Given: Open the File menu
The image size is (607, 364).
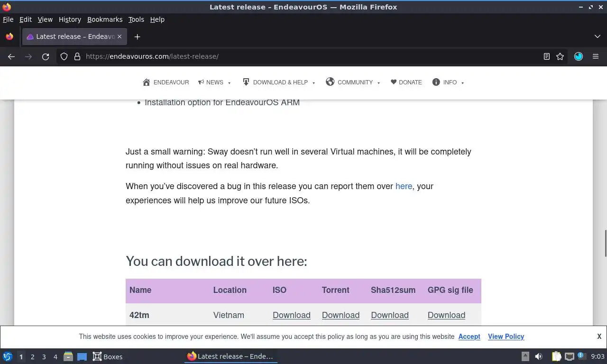Looking at the screenshot, I should [8, 19].
